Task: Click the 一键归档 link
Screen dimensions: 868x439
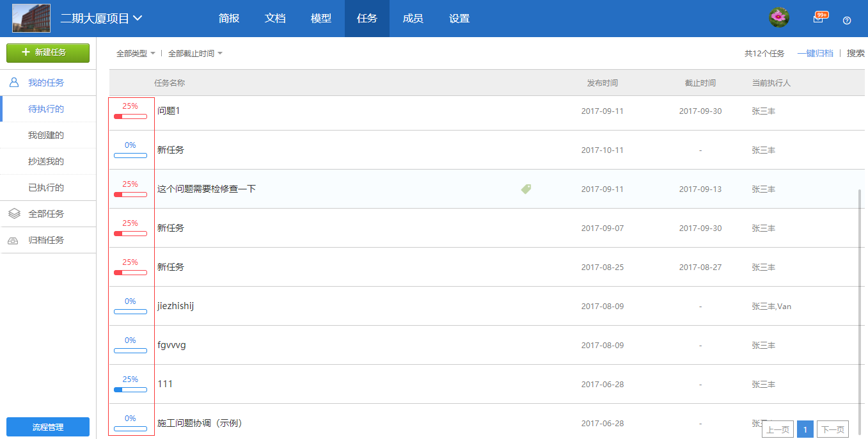Action: pos(815,54)
